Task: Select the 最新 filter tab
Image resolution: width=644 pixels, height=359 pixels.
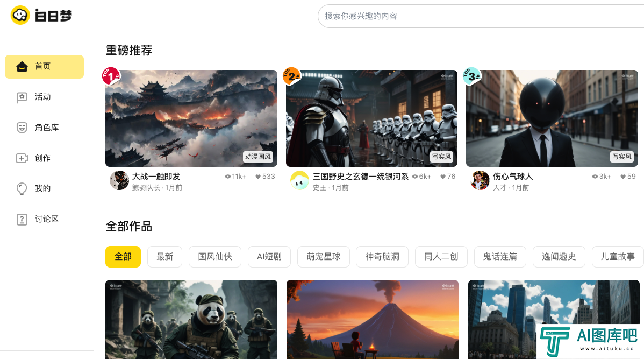Action: (164, 257)
